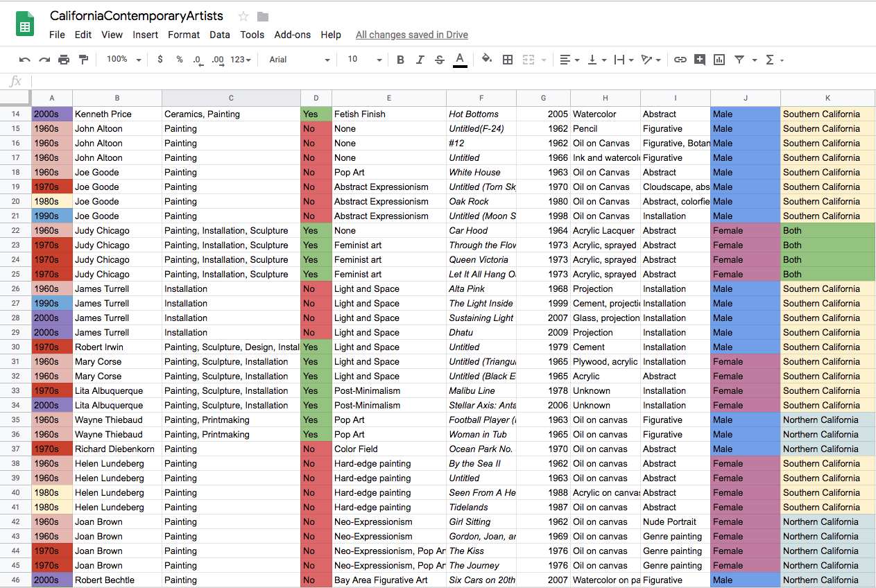
Task: Increase decimal places
Action: [x=218, y=60]
